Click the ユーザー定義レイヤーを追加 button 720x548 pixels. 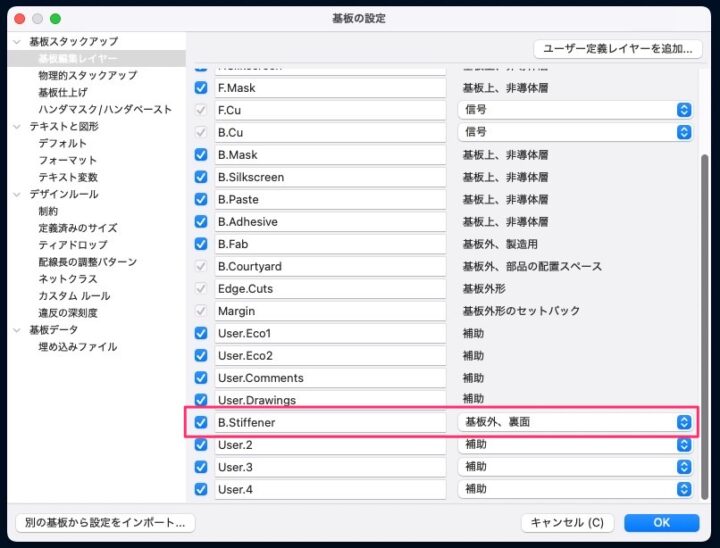click(617, 48)
